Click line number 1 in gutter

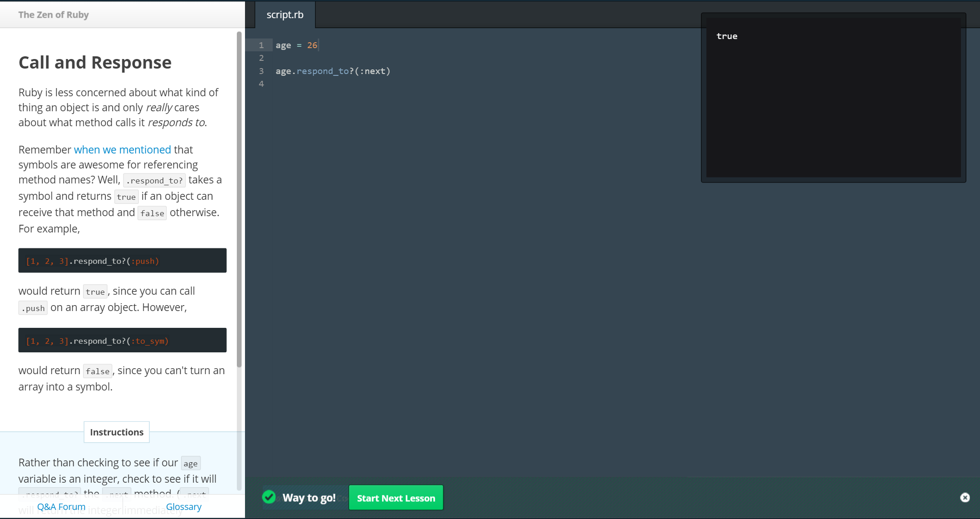(261, 45)
